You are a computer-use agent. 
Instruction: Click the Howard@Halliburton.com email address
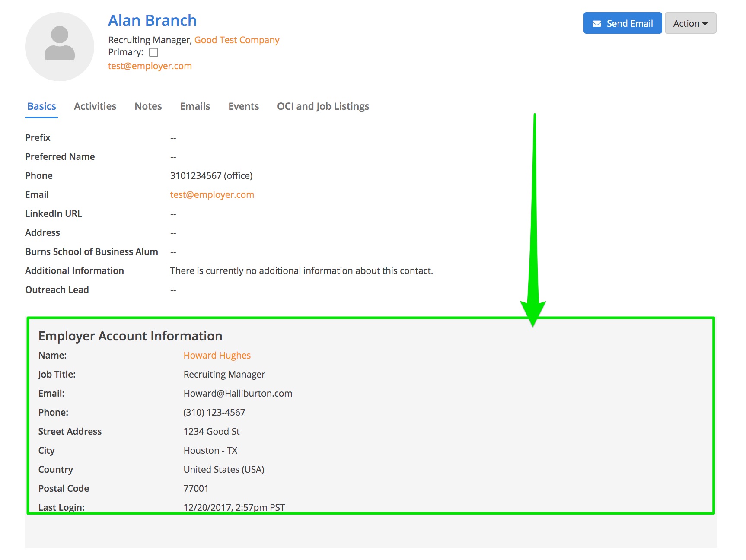coord(238,394)
